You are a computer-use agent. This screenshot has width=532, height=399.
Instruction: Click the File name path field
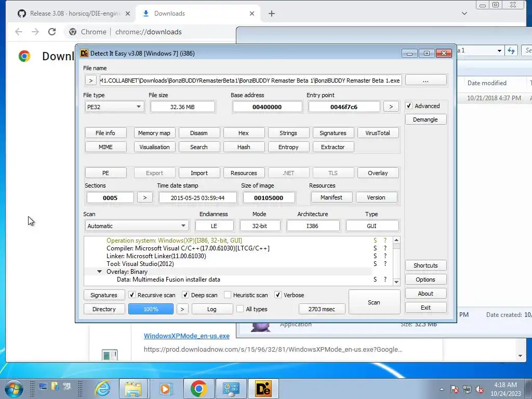[x=250, y=81]
